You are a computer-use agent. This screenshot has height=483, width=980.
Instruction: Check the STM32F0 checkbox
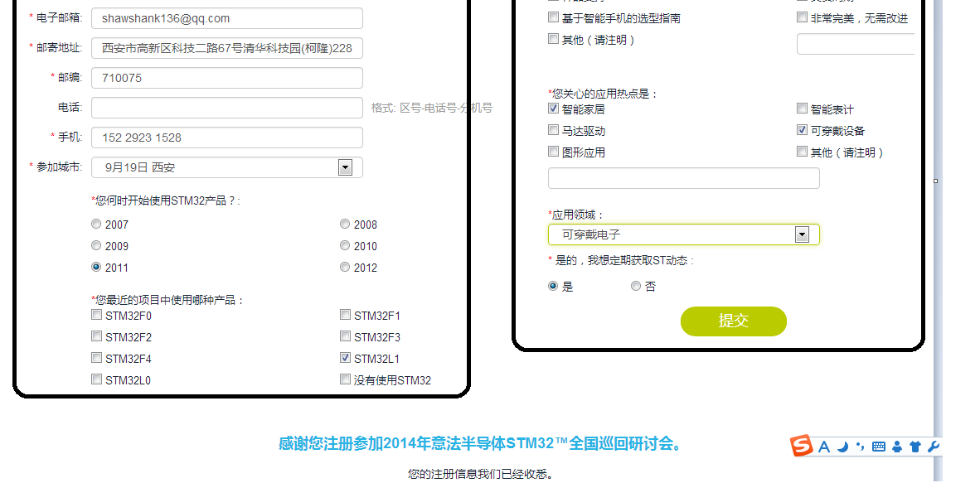(x=96, y=315)
